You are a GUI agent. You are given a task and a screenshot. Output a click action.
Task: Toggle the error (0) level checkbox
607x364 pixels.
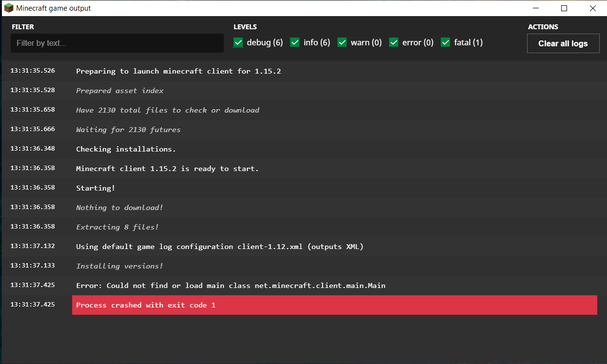point(393,42)
